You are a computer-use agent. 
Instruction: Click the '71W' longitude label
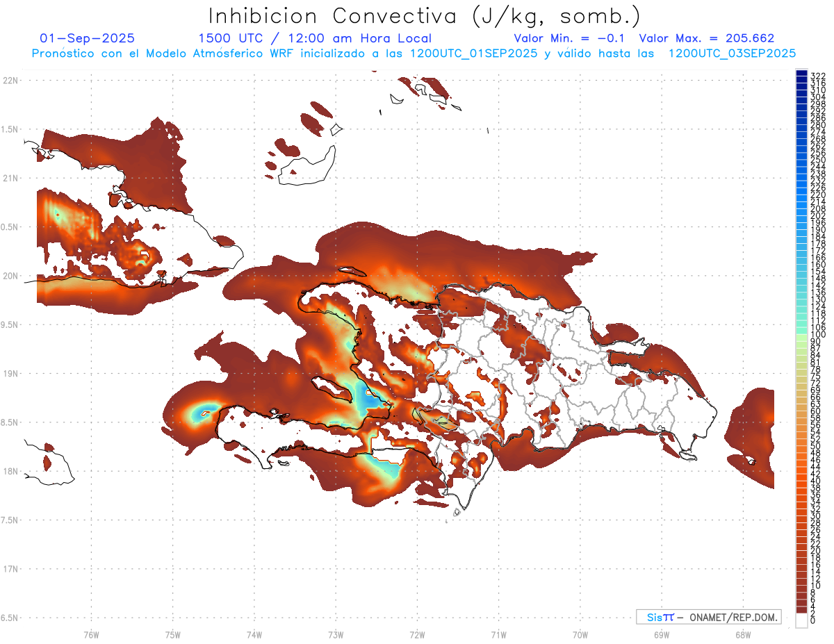(498, 634)
